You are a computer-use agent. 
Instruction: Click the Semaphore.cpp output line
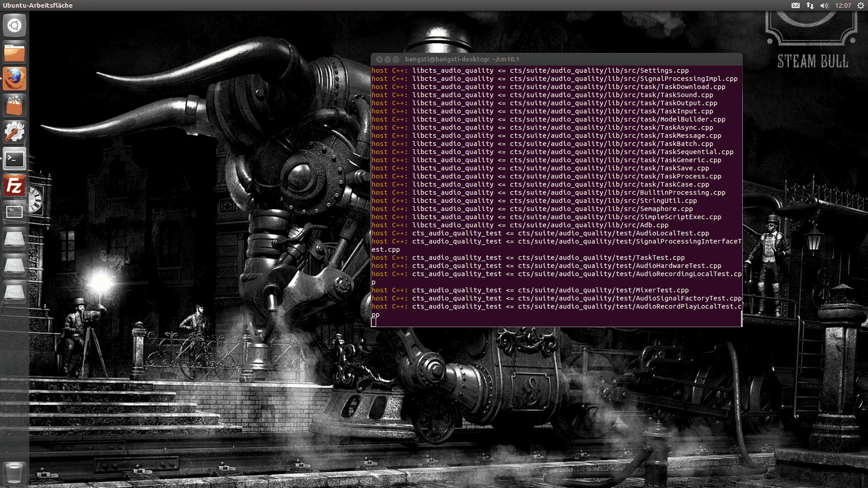pos(532,209)
